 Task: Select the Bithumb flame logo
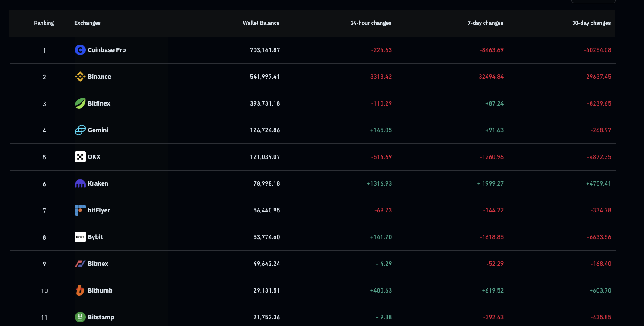click(x=79, y=290)
